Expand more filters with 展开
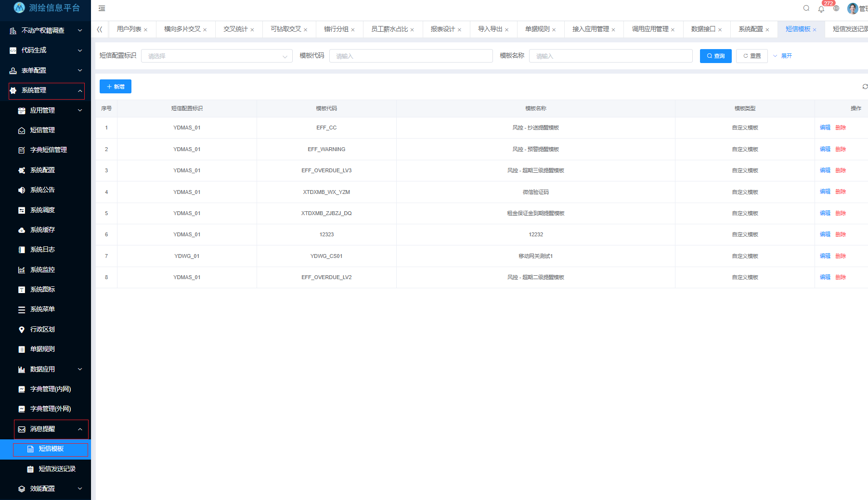This screenshot has height=500, width=868. coord(783,56)
